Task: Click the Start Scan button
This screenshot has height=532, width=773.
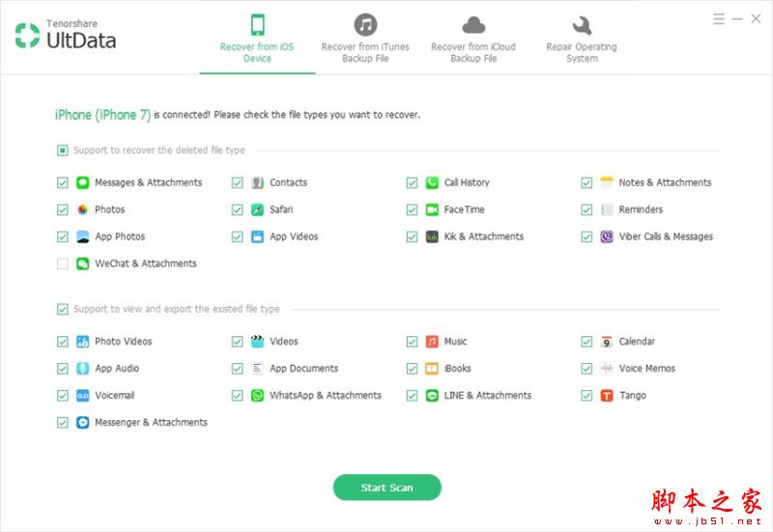Action: (387, 488)
